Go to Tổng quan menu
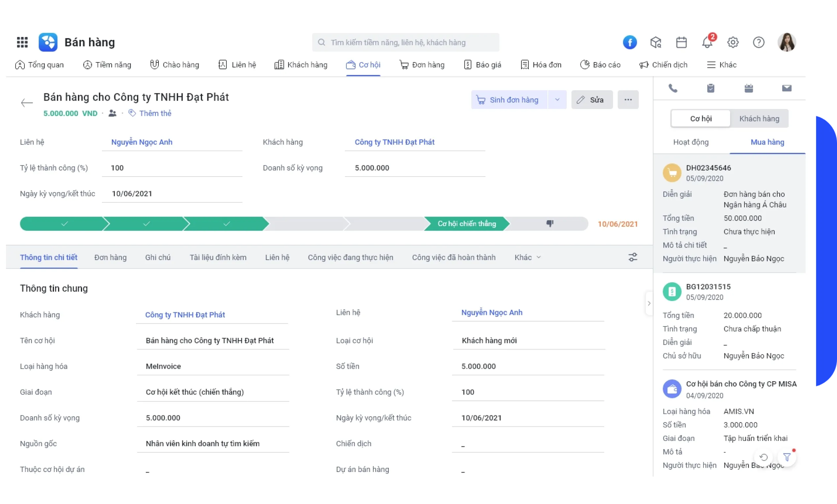This screenshot has height=504, width=837. coord(39,65)
